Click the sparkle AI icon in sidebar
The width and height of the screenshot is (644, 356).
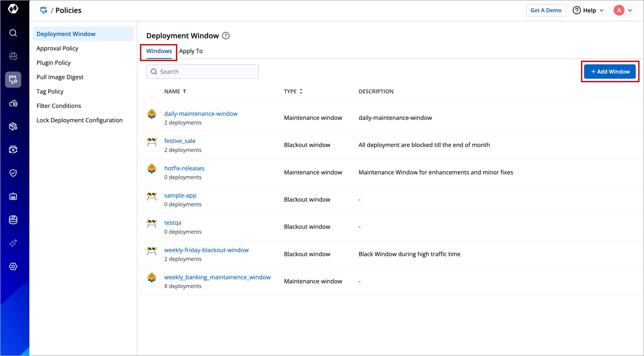[13, 243]
